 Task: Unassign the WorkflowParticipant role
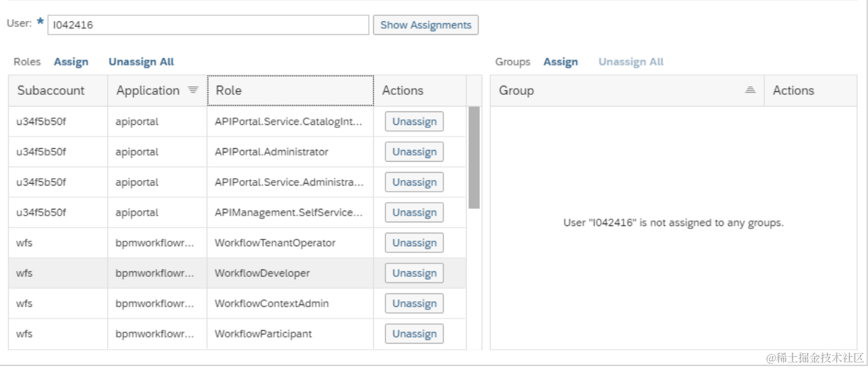[414, 334]
